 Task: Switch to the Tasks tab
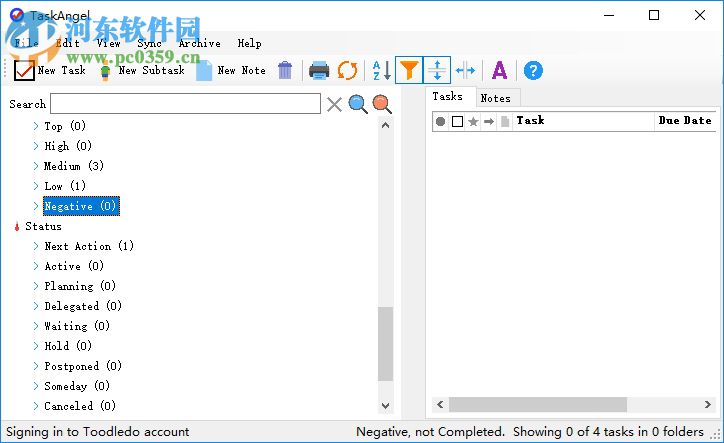pos(448,96)
